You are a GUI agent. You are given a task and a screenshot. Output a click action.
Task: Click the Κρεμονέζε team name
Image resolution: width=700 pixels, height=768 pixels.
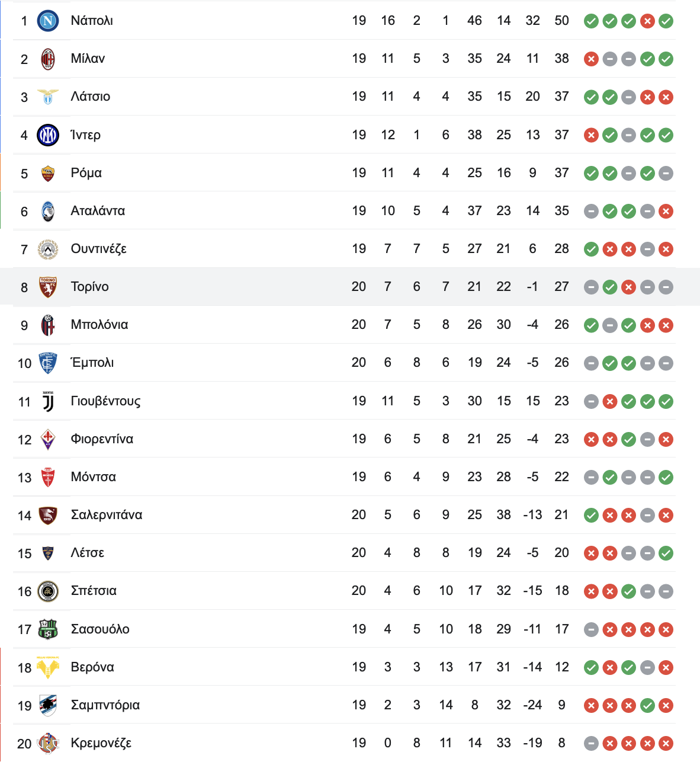point(101,743)
